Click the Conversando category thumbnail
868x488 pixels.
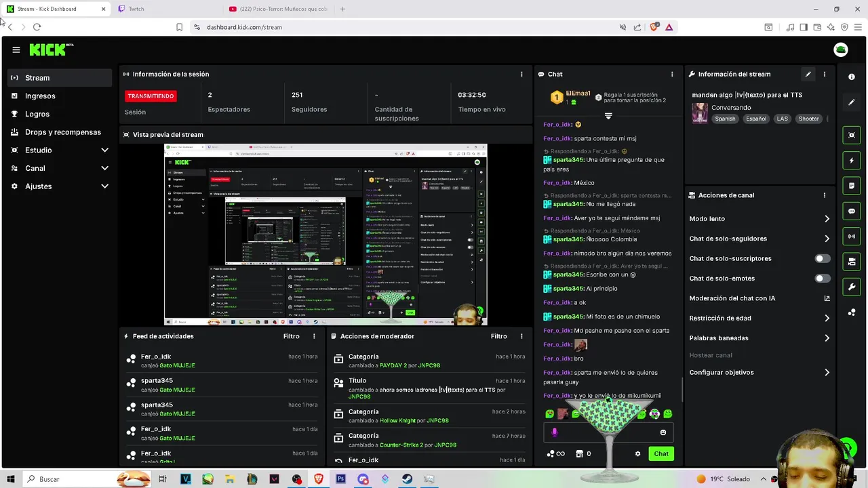tap(699, 113)
